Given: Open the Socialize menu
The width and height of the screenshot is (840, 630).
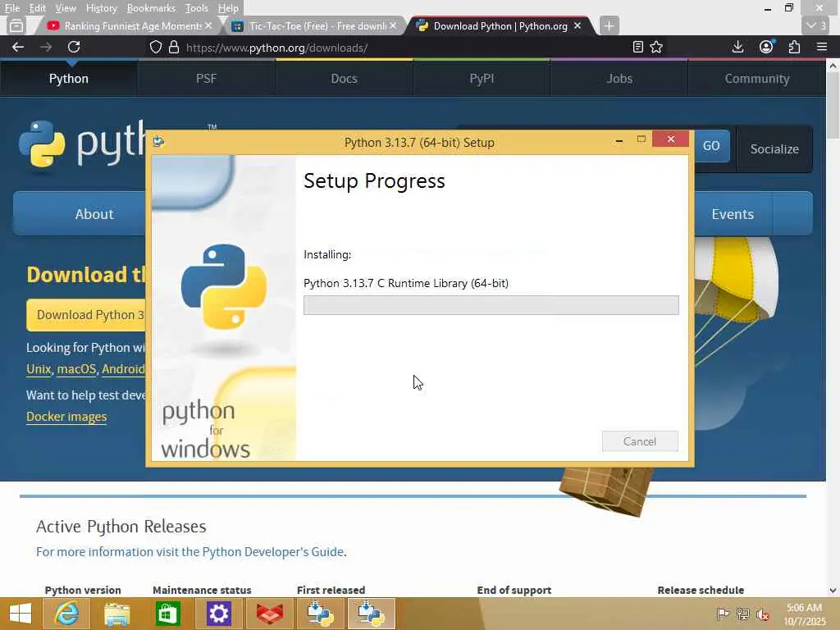Looking at the screenshot, I should point(774,149).
